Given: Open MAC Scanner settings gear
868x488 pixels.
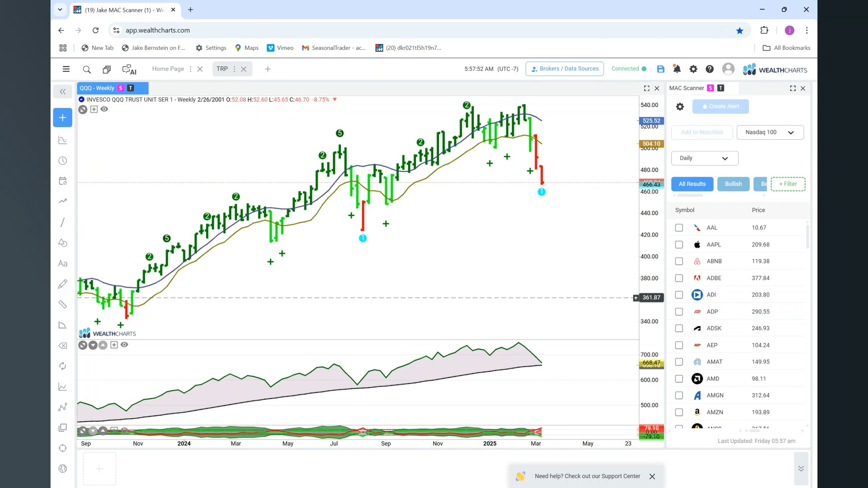Looking at the screenshot, I should pyautogui.click(x=680, y=107).
